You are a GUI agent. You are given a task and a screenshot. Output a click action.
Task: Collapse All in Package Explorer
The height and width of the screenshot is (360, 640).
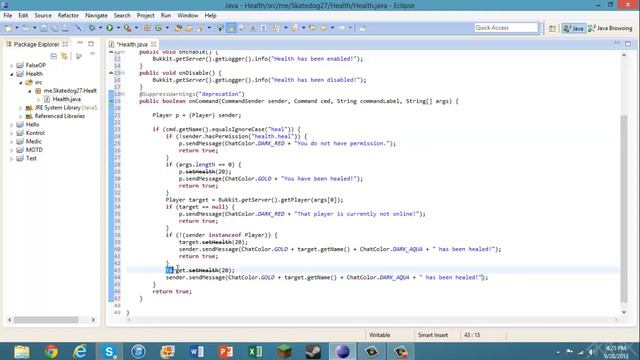click(x=53, y=56)
